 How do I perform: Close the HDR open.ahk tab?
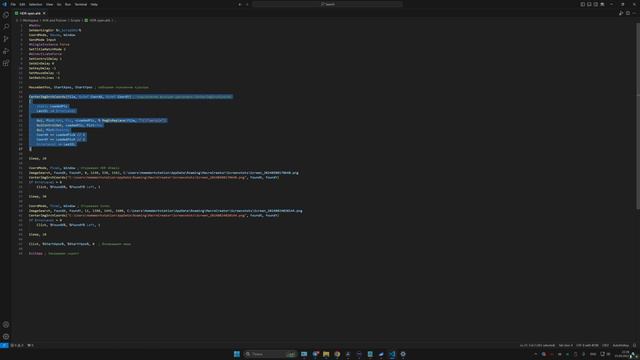tap(44, 13)
